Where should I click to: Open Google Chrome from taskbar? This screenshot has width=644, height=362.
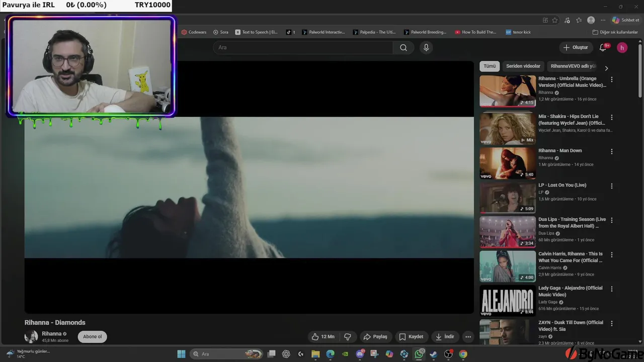[463, 354]
